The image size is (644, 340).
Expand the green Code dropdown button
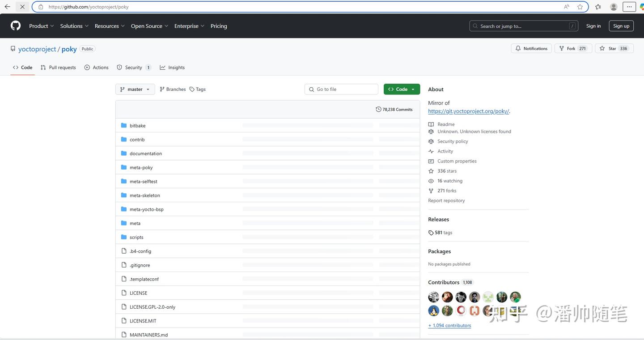[402, 89]
